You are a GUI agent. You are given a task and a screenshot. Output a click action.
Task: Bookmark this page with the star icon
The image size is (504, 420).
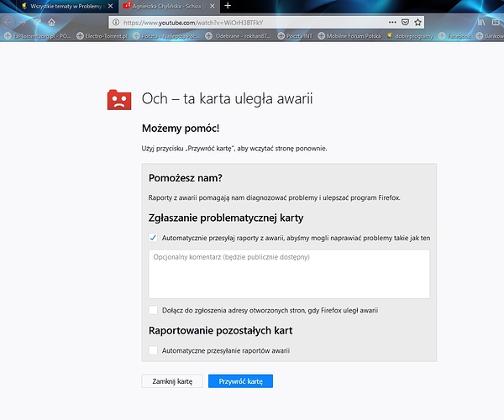417,22
